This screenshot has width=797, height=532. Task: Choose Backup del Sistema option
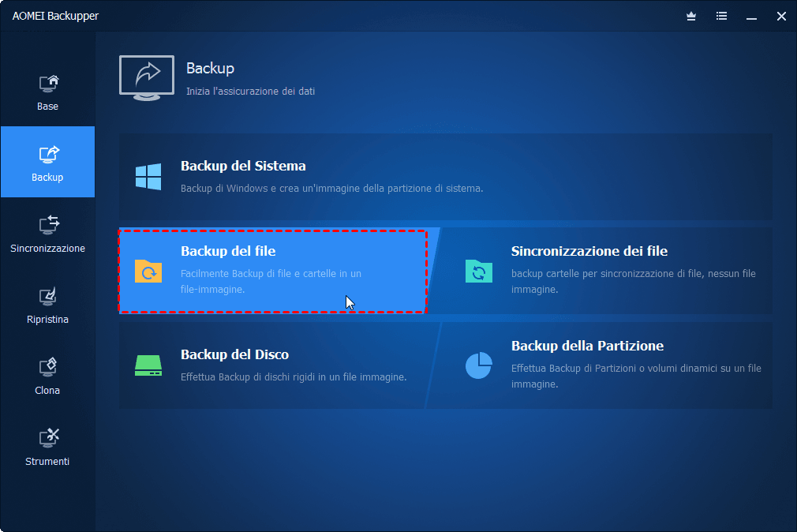(x=446, y=177)
